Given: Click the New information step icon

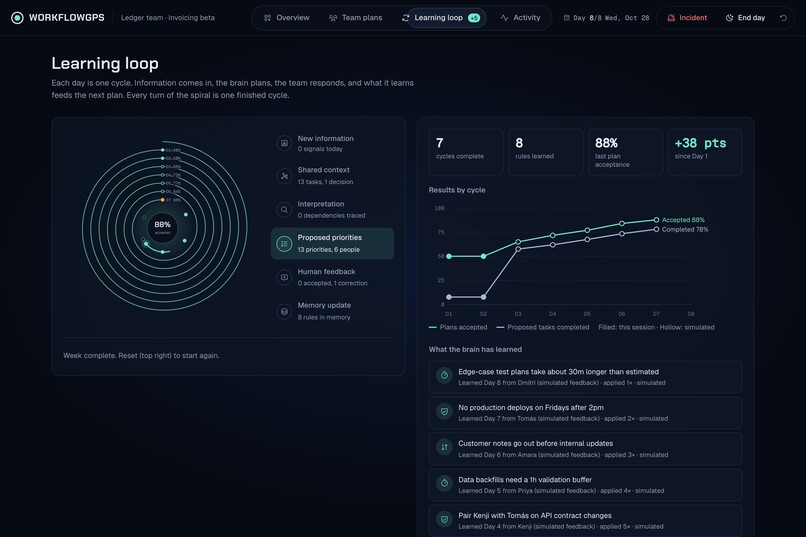Looking at the screenshot, I should click(x=284, y=143).
